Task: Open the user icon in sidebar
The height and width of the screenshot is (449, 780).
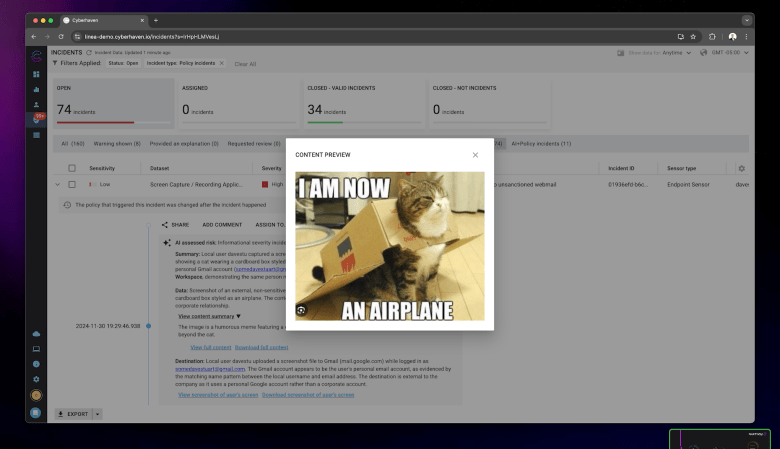Action: coord(36,105)
